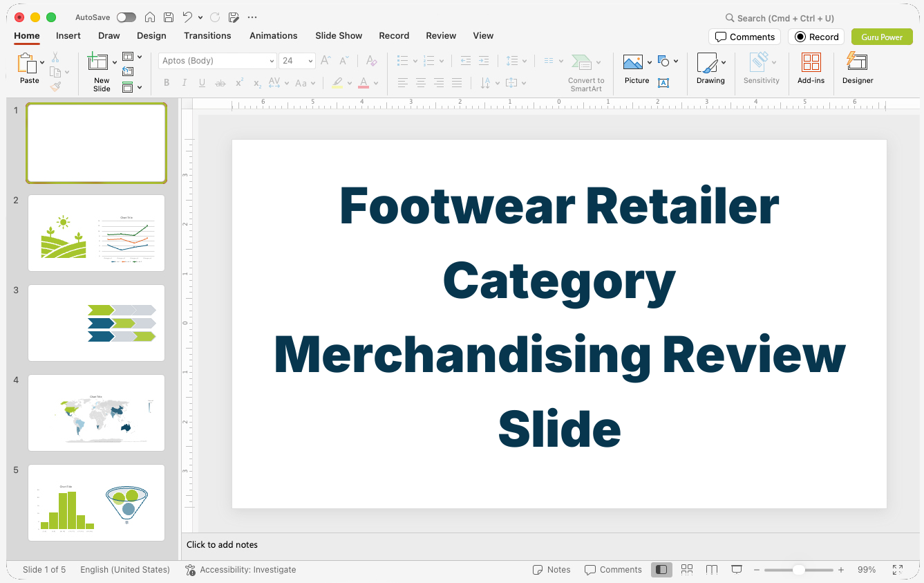Click the Guru Power button
924x583 pixels.
[x=882, y=37]
